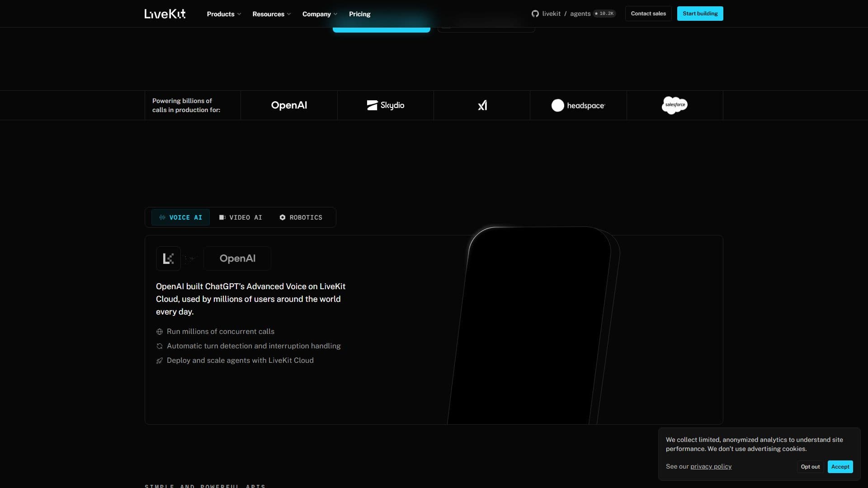Click the Voice AI waveform icon
The height and width of the screenshot is (488, 868).
(x=162, y=217)
